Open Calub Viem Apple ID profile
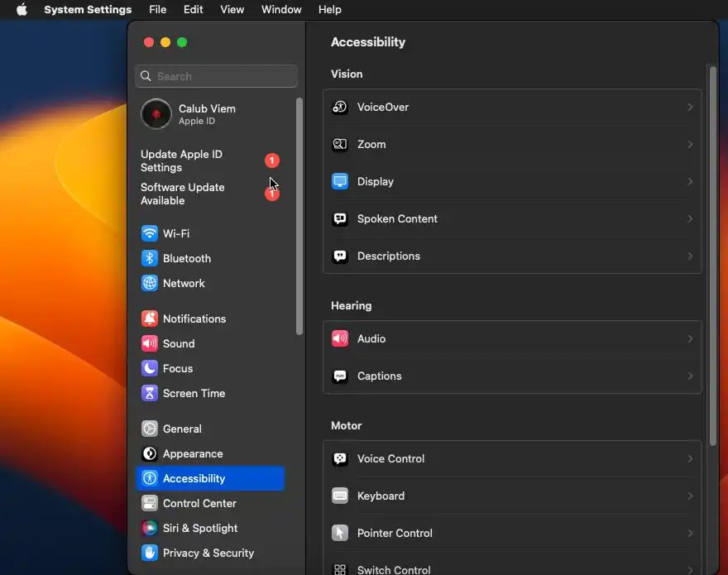 tap(210, 114)
